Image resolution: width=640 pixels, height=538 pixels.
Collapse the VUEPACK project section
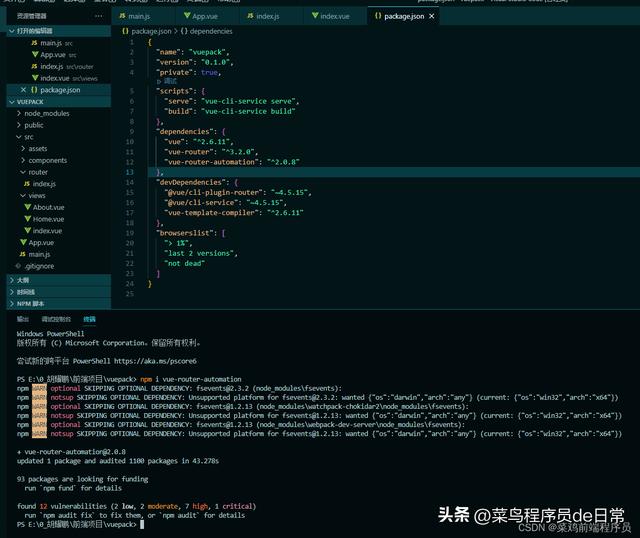[x=59, y=102]
